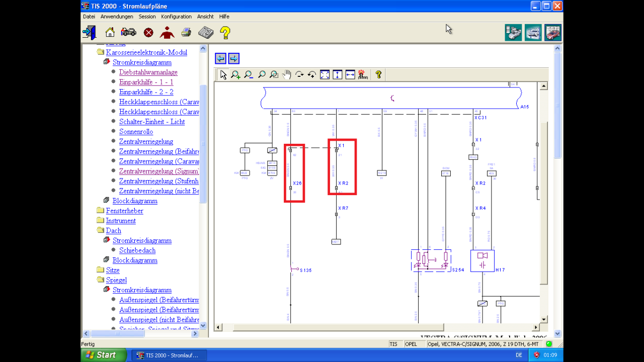Open the Schiebedach wiring diagram
This screenshot has height=362, width=644.
coord(137,250)
